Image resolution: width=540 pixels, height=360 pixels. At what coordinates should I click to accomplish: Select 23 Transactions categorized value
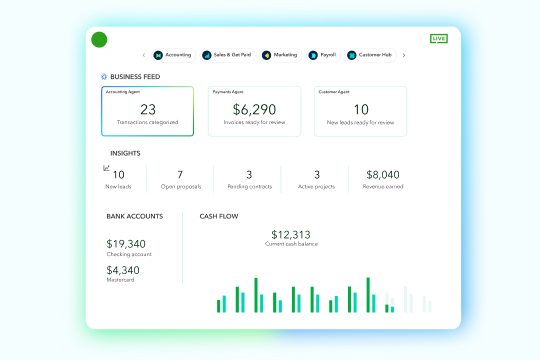click(148, 110)
